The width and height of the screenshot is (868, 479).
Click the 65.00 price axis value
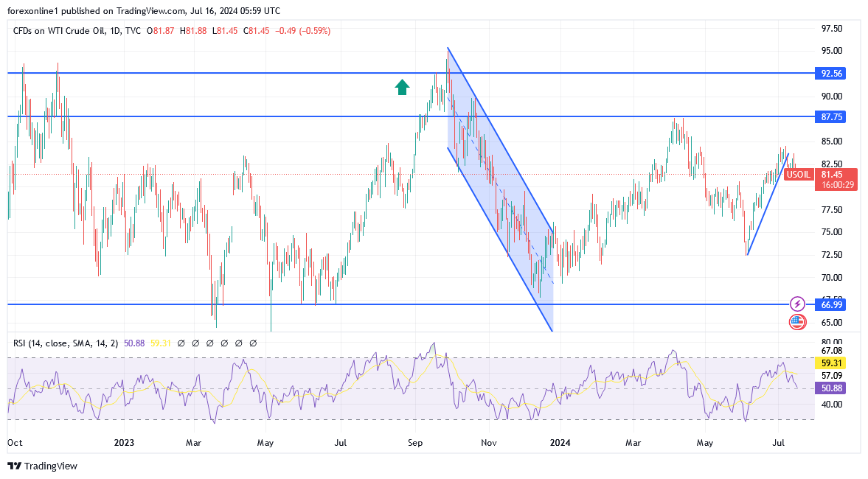(x=831, y=323)
